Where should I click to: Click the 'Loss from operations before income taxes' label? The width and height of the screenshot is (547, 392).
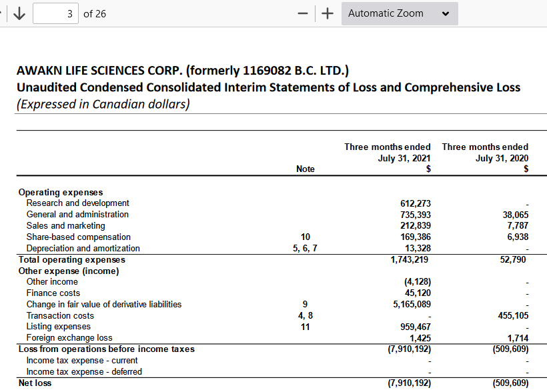107,349
